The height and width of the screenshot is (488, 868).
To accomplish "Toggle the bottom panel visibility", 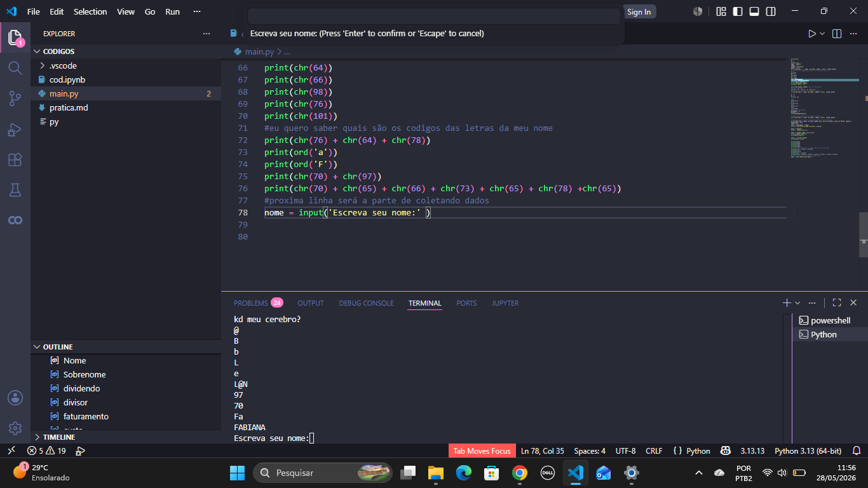I will [754, 11].
